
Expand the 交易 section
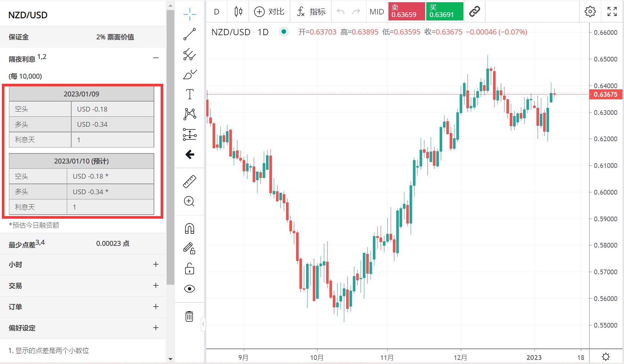[x=156, y=285]
